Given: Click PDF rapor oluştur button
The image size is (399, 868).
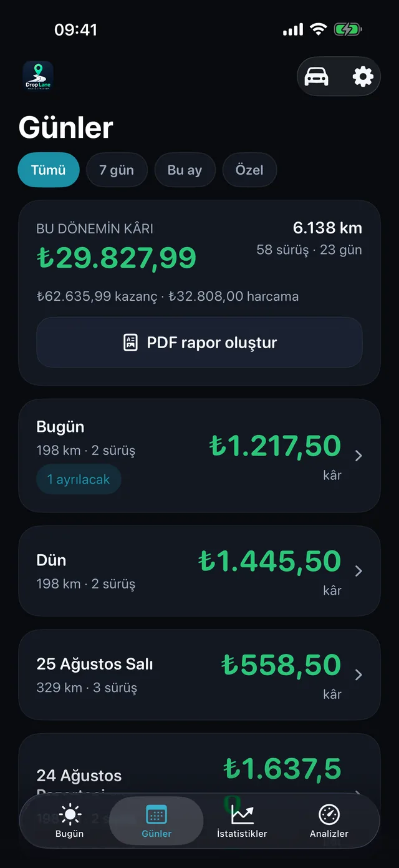Looking at the screenshot, I should click(199, 343).
